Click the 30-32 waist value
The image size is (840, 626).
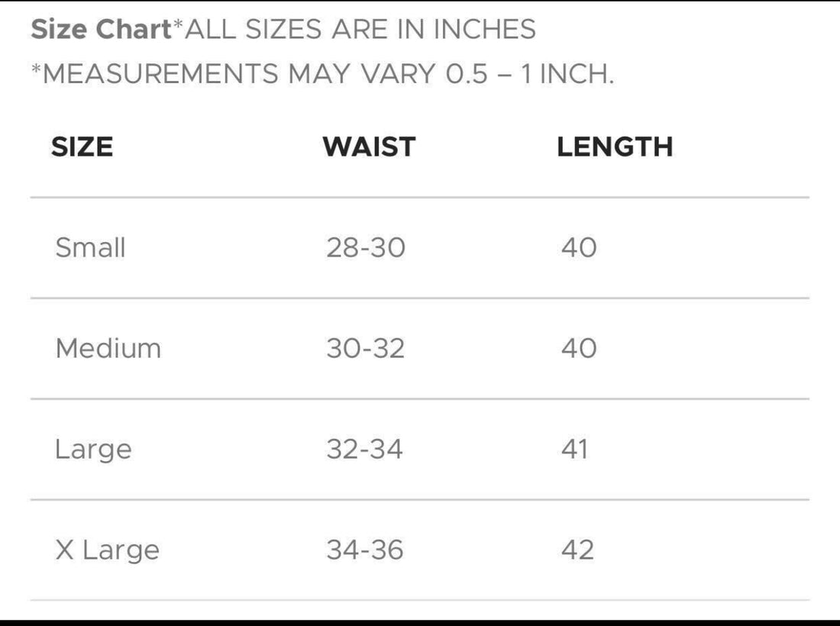pos(366,348)
